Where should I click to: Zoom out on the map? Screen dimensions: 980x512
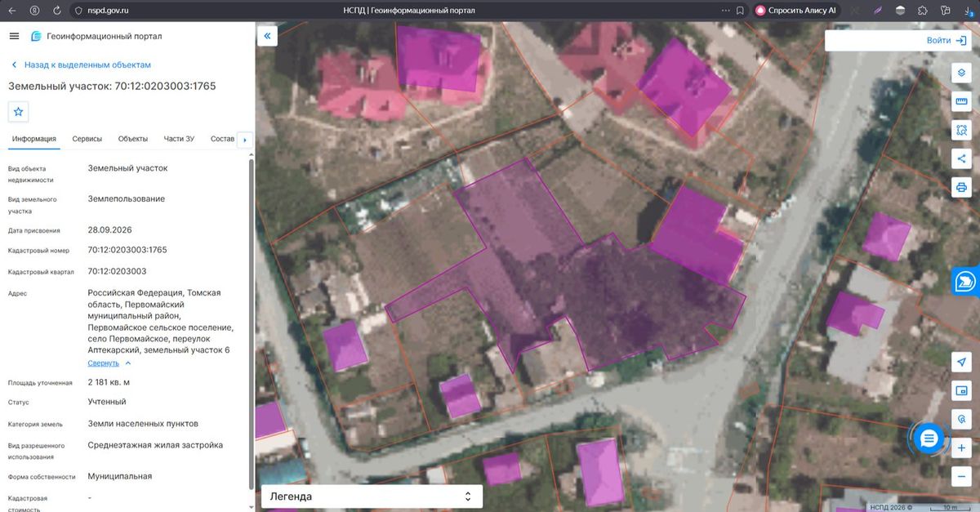click(x=961, y=477)
